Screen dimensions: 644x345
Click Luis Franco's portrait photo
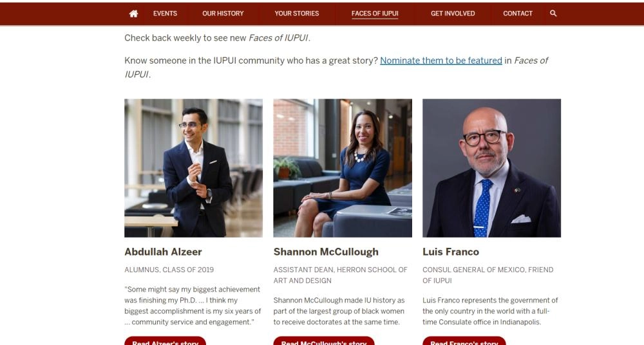491,168
